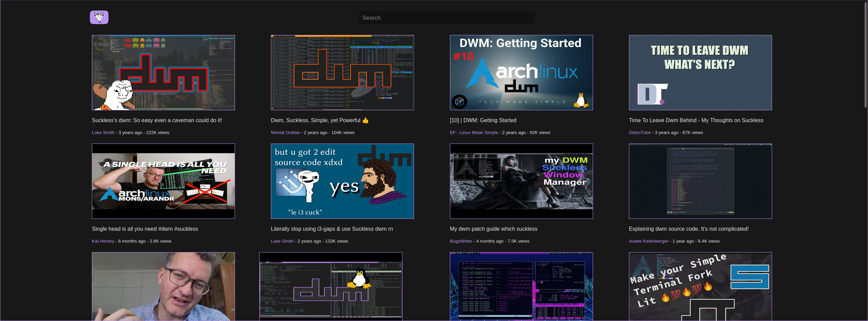Open the 'Suckless's dwm: So easy even a caveman' title
Screen dimensions: 868x321
[157, 120]
